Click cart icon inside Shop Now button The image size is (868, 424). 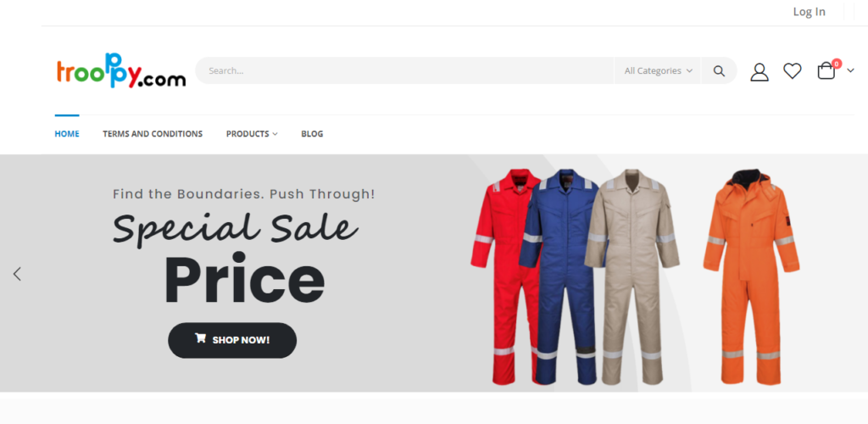200,338
